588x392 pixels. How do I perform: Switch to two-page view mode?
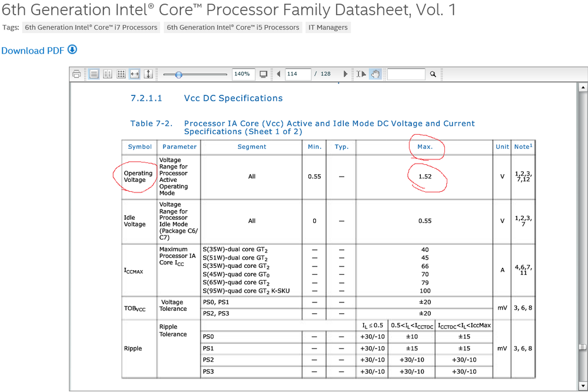point(108,74)
